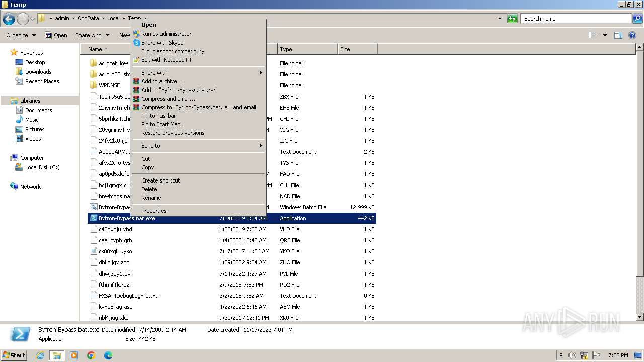Screen dimensions: 644x362
Task: Launch Internet Explorer from taskbar
Action: point(40,355)
